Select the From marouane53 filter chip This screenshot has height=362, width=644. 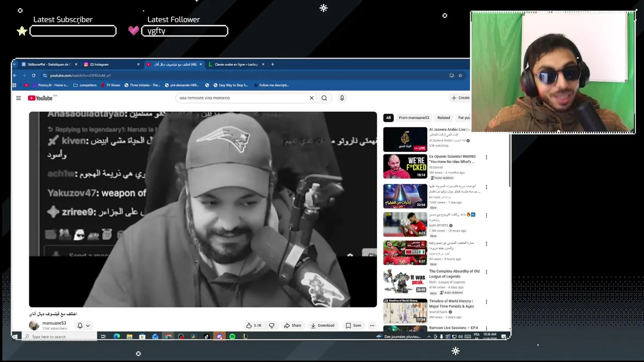(x=414, y=118)
